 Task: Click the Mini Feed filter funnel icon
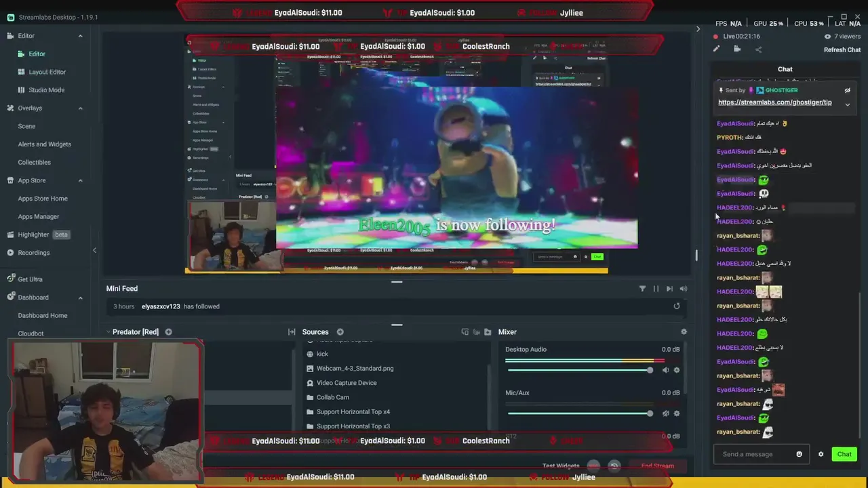642,289
